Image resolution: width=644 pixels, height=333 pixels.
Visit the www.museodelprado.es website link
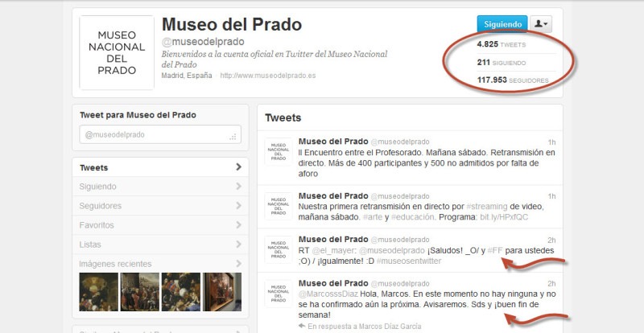(268, 76)
